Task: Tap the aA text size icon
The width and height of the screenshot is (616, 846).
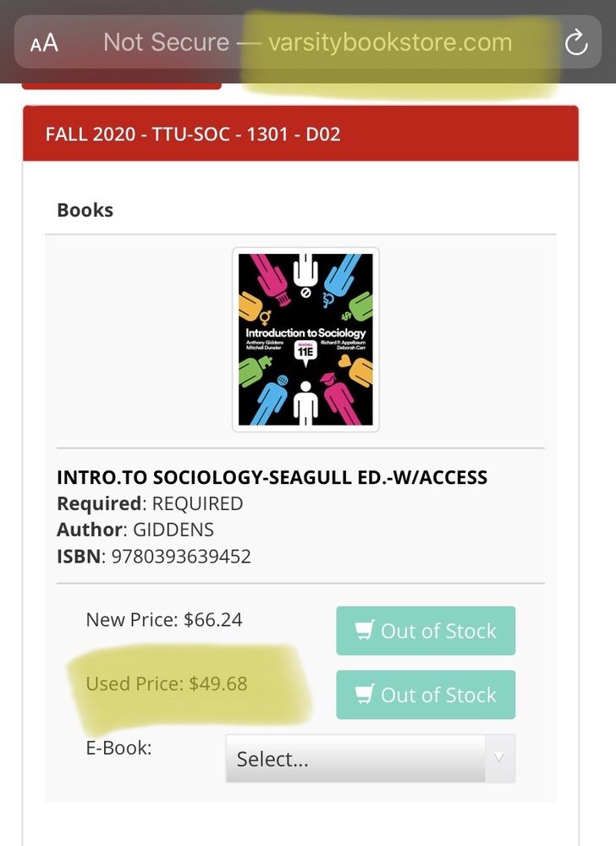Action: tap(44, 42)
